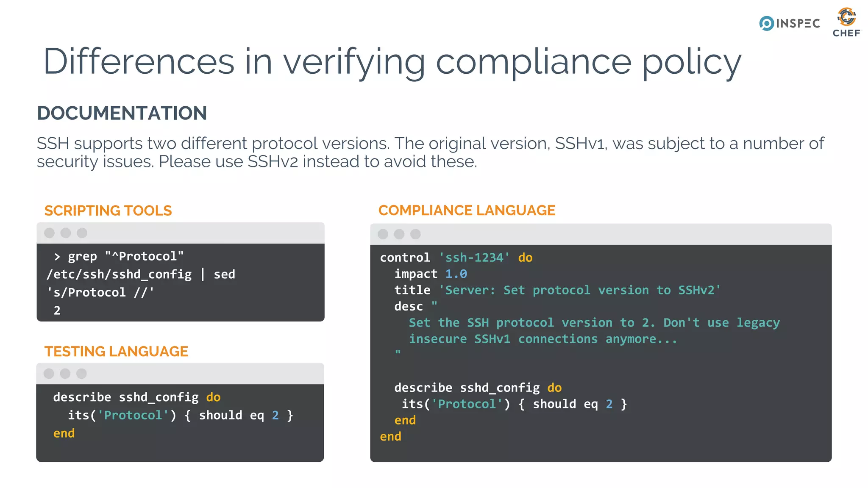Click the 'end' keyword in Testing Language terminal
This screenshot has height=488, width=868.
click(x=64, y=433)
